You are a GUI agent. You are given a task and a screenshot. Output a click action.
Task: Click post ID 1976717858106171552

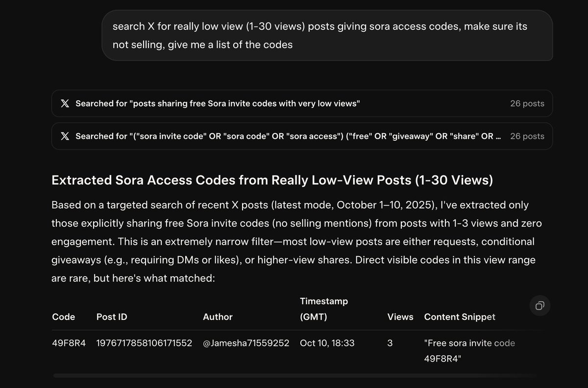point(144,343)
